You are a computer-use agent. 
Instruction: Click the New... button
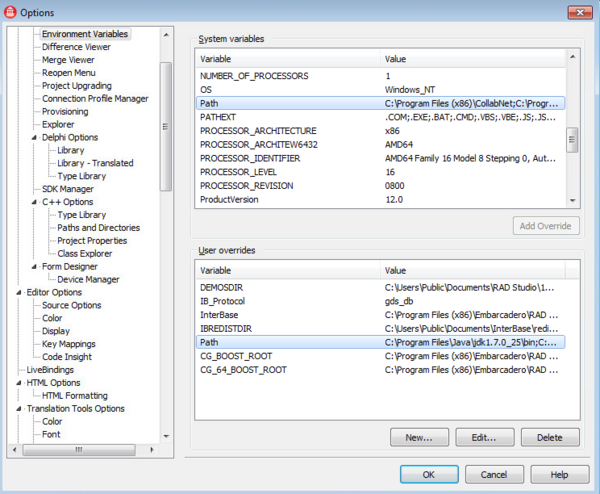tap(418, 437)
